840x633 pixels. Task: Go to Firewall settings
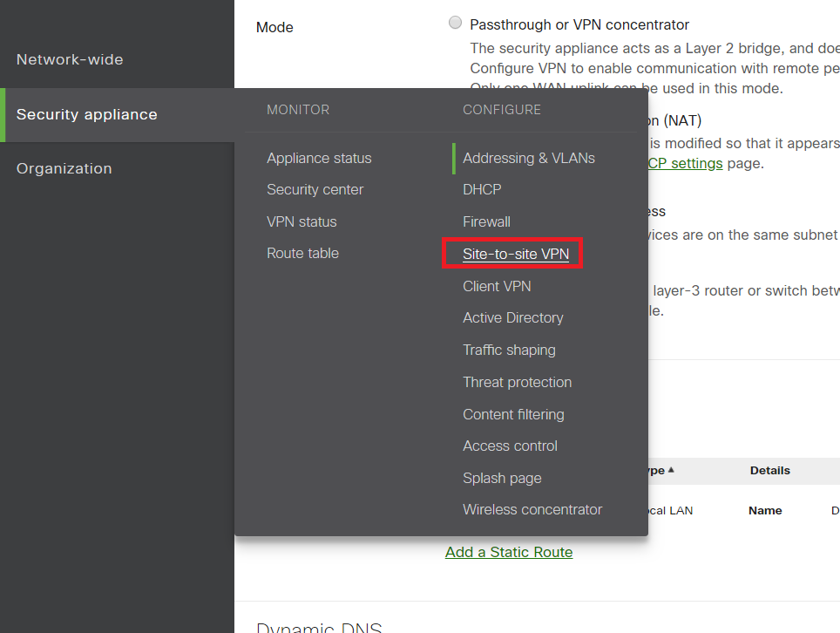tap(486, 221)
